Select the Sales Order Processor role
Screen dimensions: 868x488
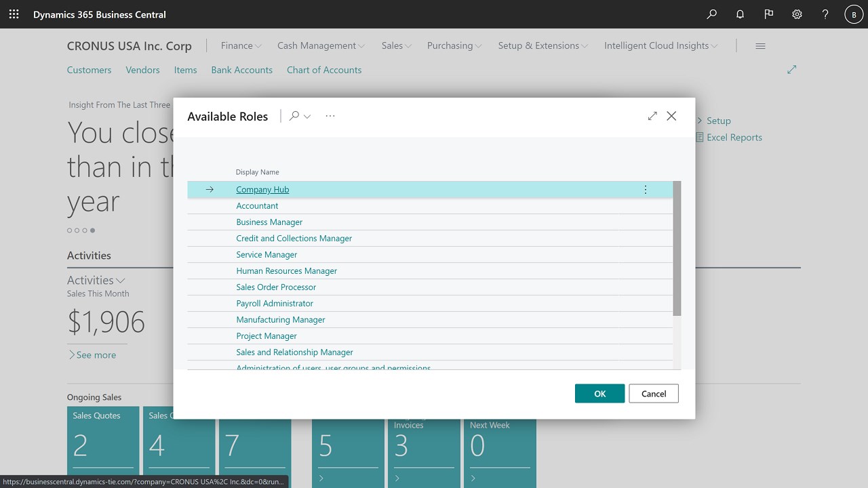(x=276, y=287)
